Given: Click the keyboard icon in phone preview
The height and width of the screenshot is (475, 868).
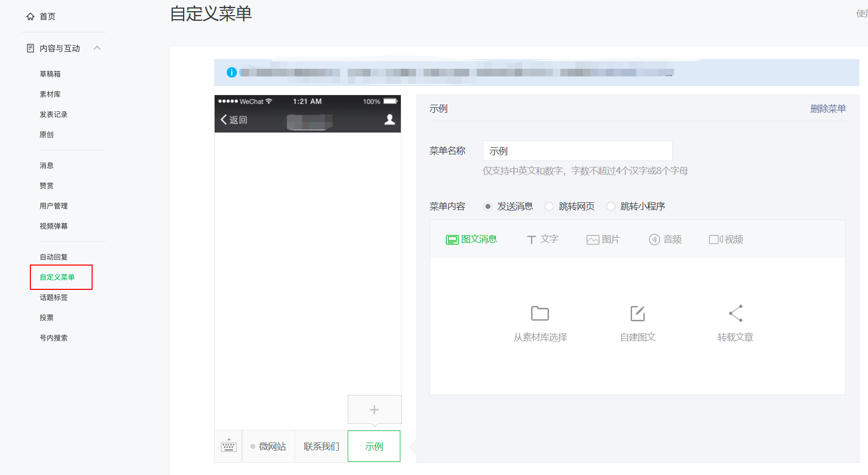Looking at the screenshot, I should click(x=228, y=446).
